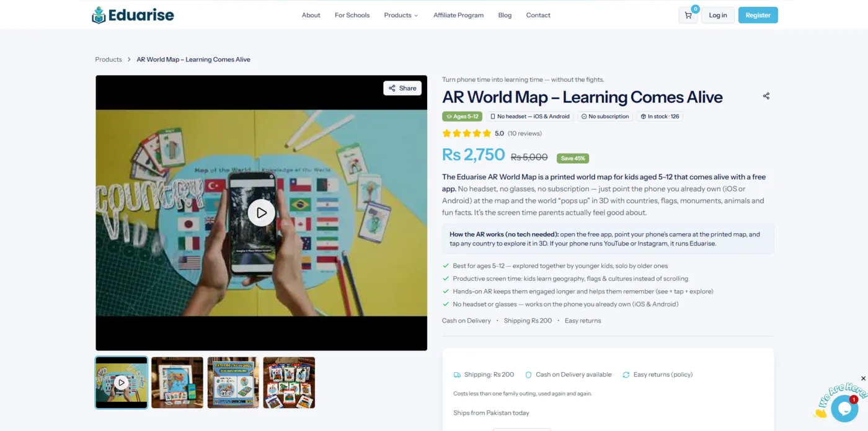This screenshot has width=868, height=431.
Task: Click No headset iOS & Android badge
Action: click(x=529, y=117)
